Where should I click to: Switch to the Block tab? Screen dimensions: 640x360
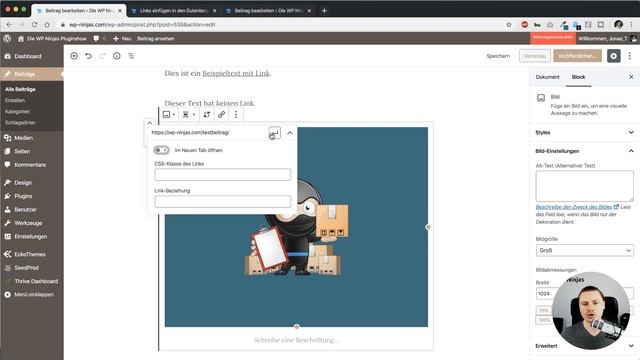click(x=578, y=77)
